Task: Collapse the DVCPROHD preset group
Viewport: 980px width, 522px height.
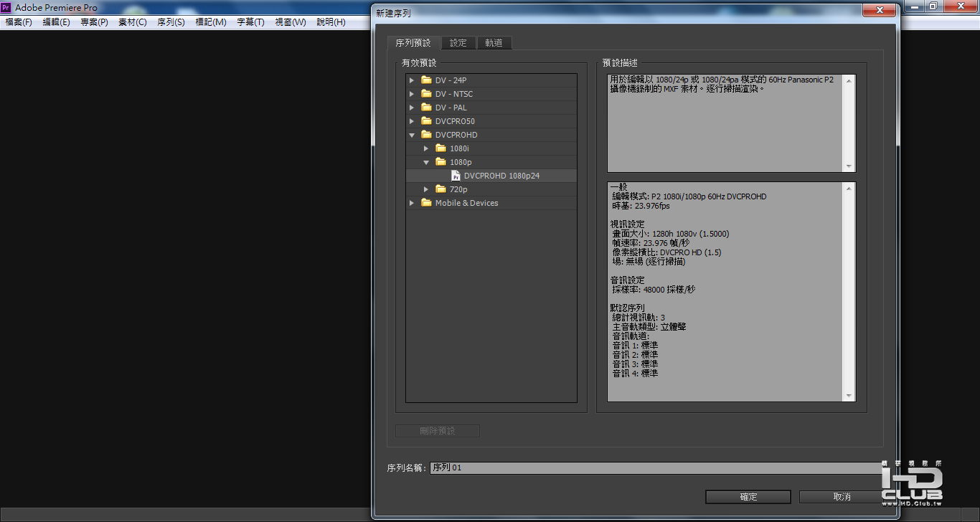Action: coord(412,135)
